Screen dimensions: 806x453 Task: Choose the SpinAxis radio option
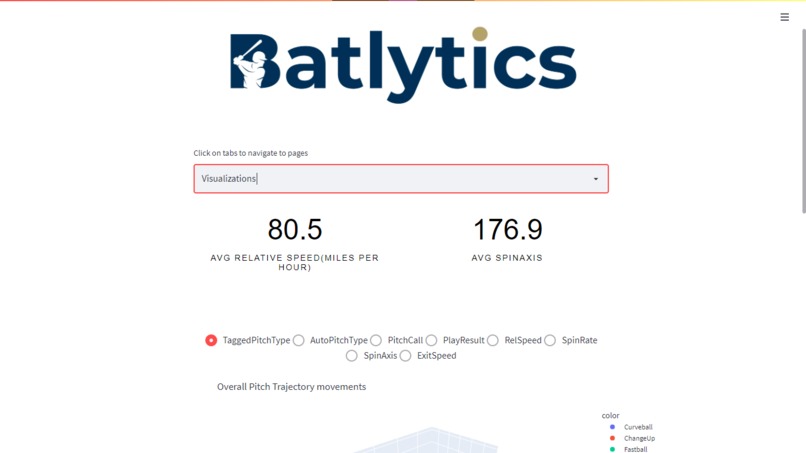pos(352,356)
